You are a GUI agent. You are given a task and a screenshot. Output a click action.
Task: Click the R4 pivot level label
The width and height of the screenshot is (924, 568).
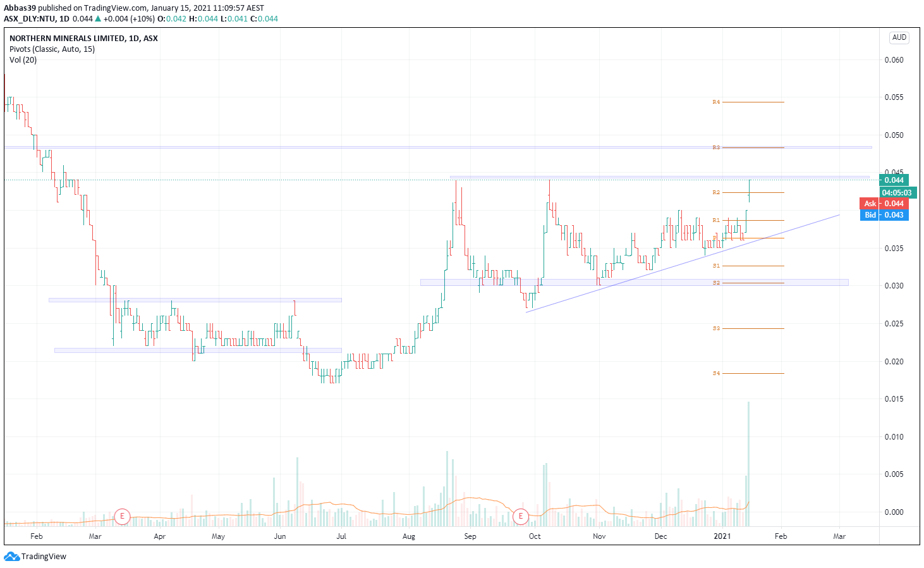716,102
